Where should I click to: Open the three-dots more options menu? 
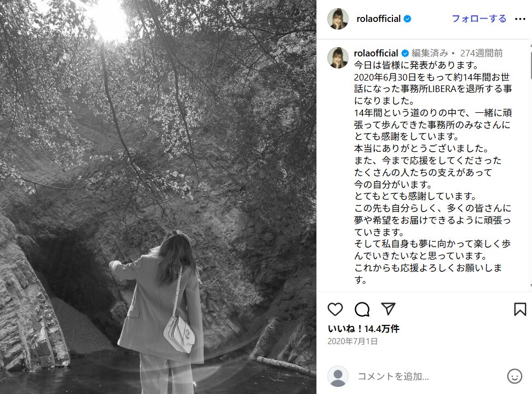tap(520, 19)
